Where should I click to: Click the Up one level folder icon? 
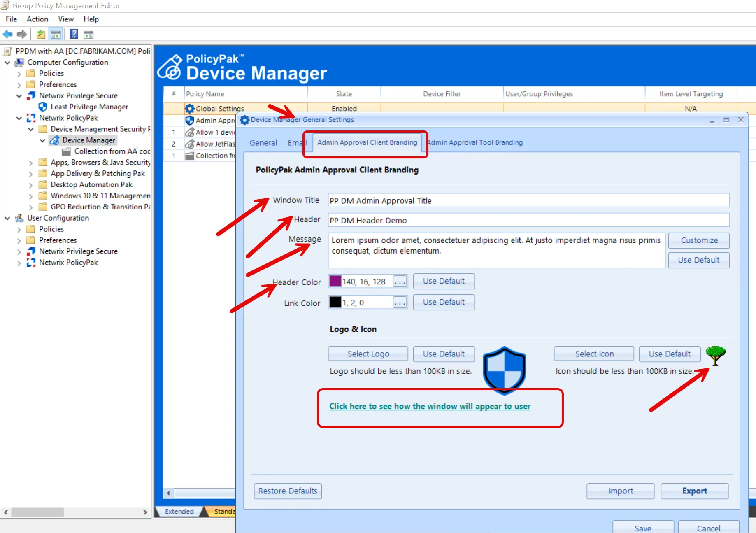(x=41, y=34)
